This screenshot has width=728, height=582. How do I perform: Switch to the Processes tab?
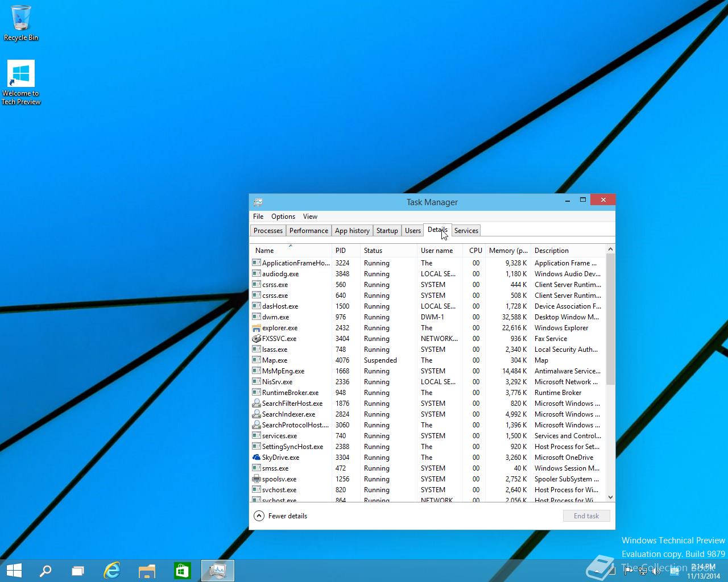[268, 231]
